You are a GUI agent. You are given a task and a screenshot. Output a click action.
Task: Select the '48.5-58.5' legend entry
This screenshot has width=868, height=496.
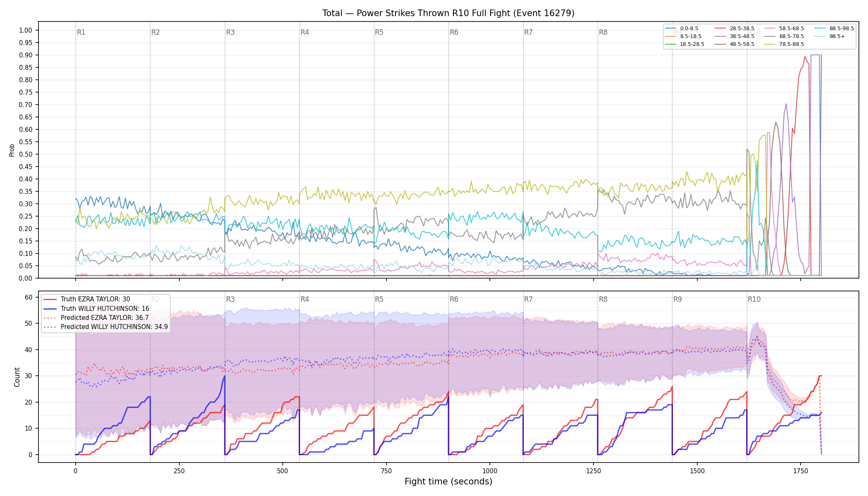pyautogui.click(x=734, y=44)
